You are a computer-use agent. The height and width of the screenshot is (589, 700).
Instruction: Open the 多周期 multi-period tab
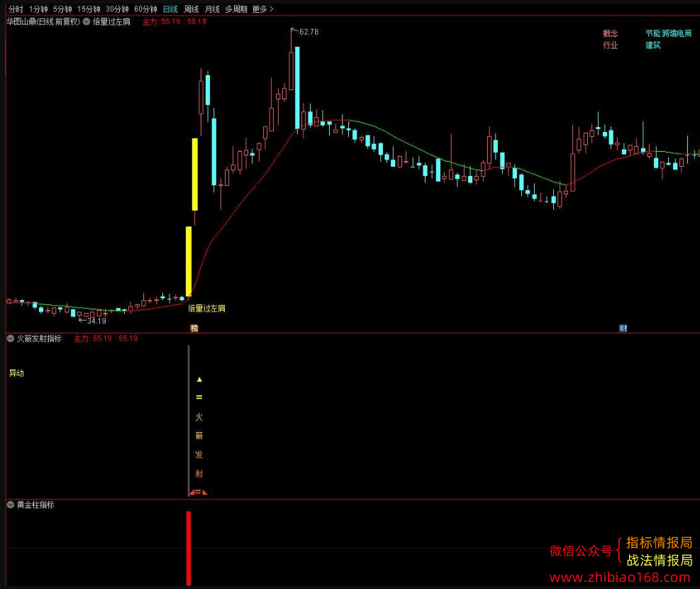(x=236, y=9)
